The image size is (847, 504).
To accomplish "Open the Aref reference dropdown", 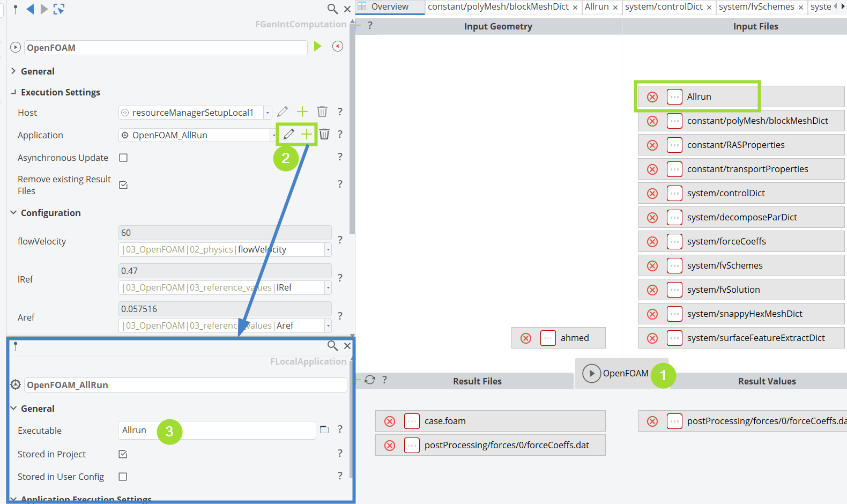I will click(328, 325).
